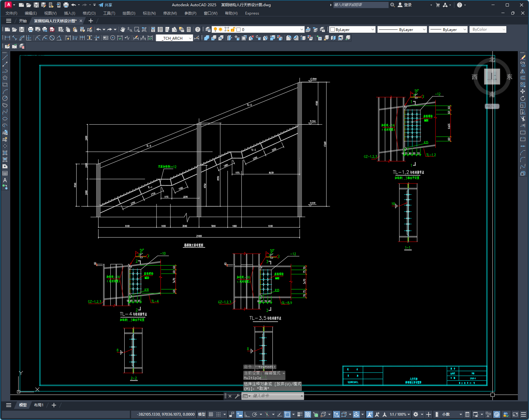Click the Hatch tool icon
The width and height of the screenshot is (529, 420).
[x=5, y=153]
